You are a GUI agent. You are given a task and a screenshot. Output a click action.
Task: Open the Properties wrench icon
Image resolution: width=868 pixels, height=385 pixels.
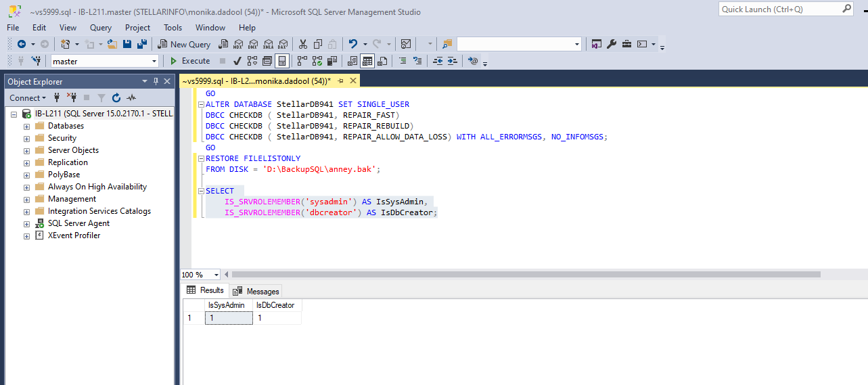[x=612, y=44]
